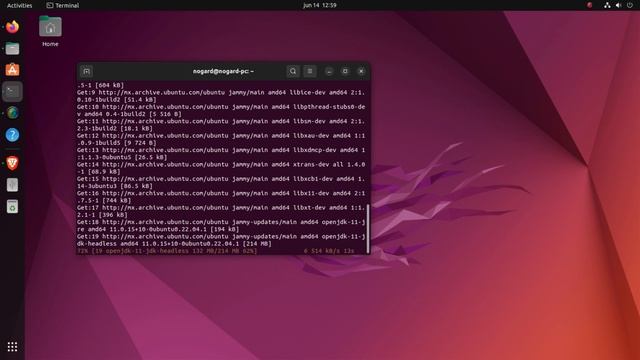Open the terminal hamburger menu

point(310,71)
